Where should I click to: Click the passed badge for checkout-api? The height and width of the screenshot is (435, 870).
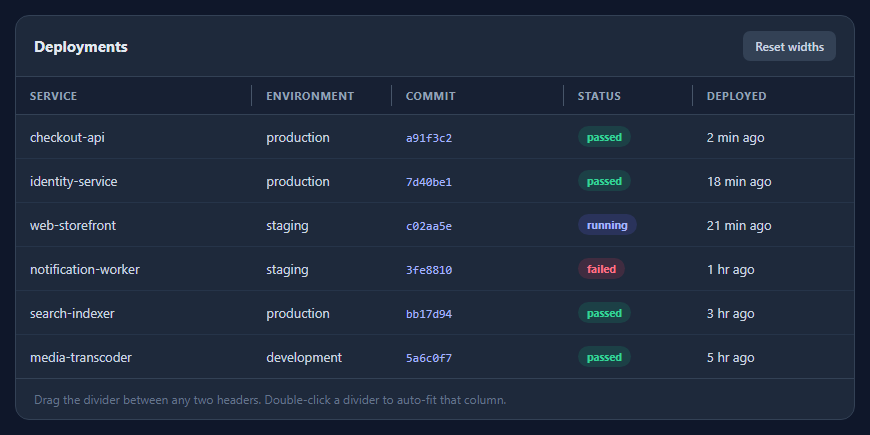[604, 136]
